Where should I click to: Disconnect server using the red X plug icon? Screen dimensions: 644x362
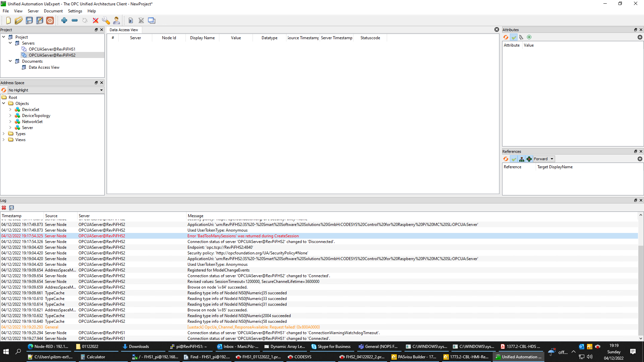pyautogui.click(x=96, y=20)
